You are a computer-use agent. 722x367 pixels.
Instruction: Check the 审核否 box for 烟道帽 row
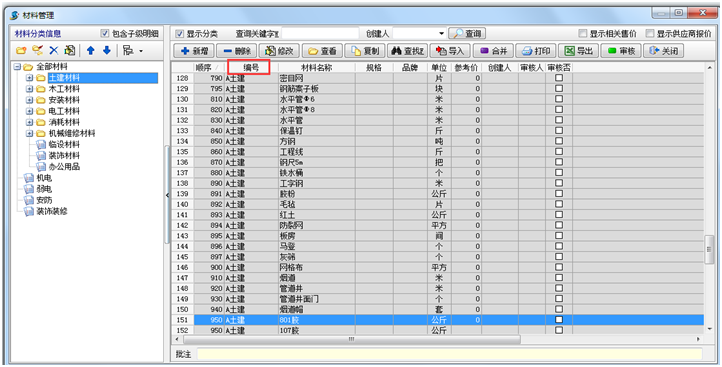point(559,309)
